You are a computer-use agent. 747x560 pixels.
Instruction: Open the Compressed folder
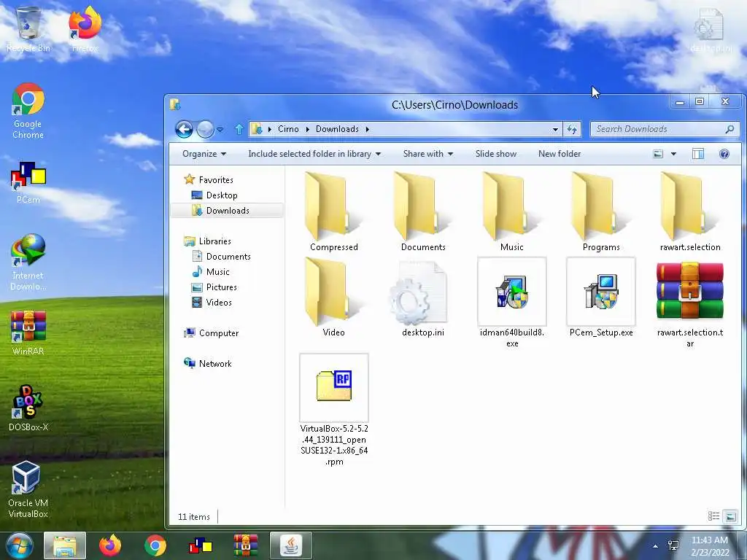(x=333, y=211)
